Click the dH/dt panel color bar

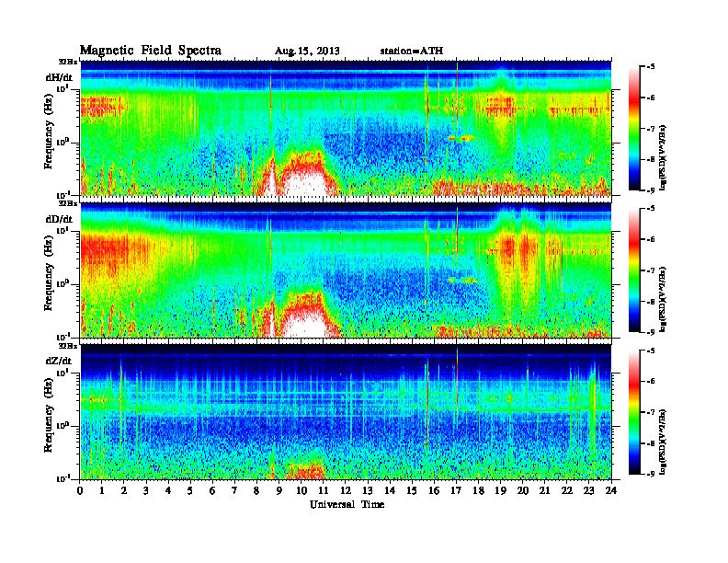633,128
